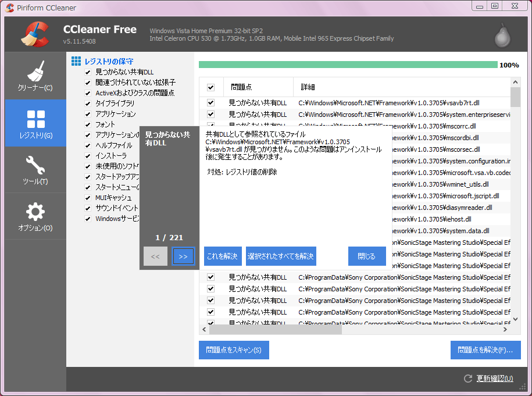Open the Cleaner (クリーナー) section

pyautogui.click(x=35, y=76)
